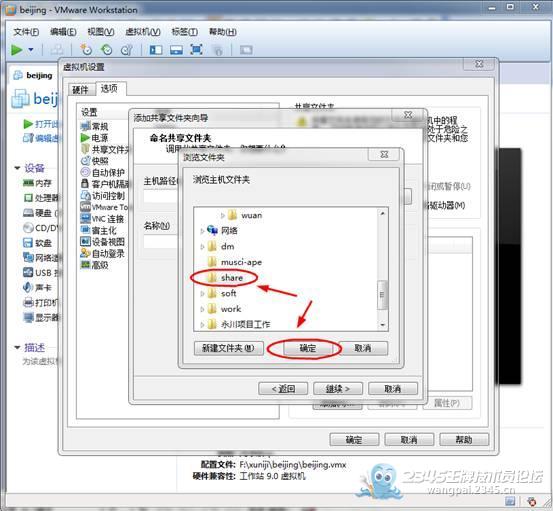Click the 继续 > wizard button
The image size is (553, 511).
338,389
